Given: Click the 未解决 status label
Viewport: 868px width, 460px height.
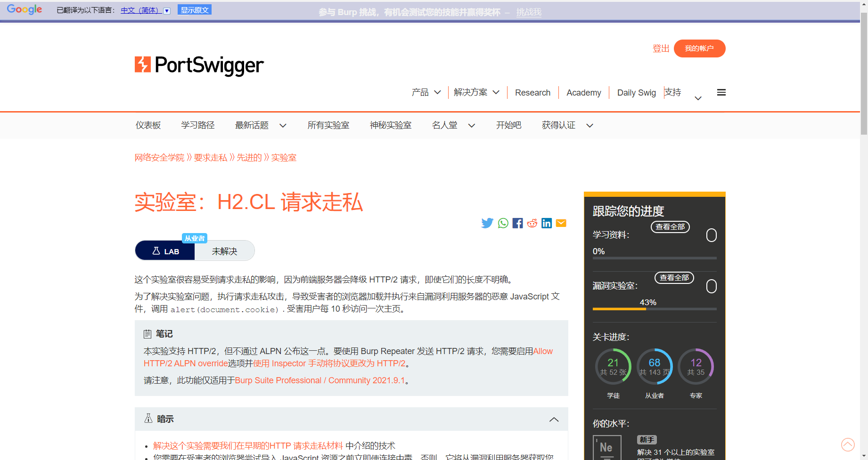Looking at the screenshot, I should pos(224,251).
